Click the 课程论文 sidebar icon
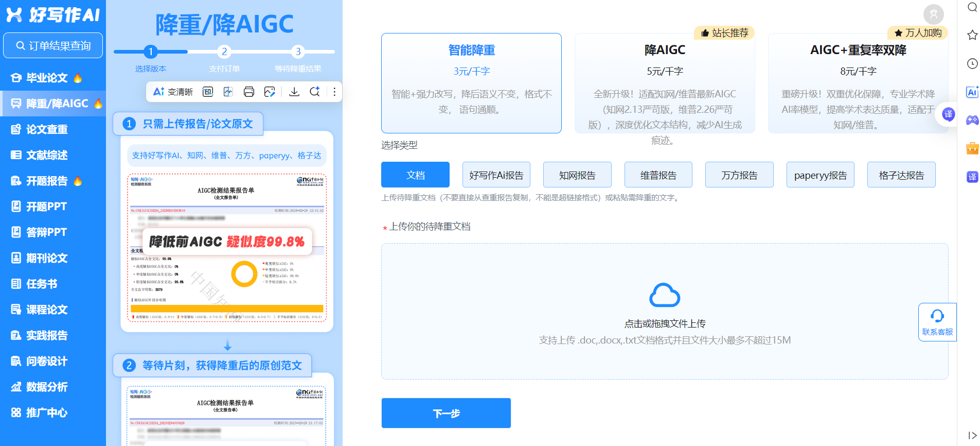Viewport: 980px width, 446px height. [x=16, y=310]
